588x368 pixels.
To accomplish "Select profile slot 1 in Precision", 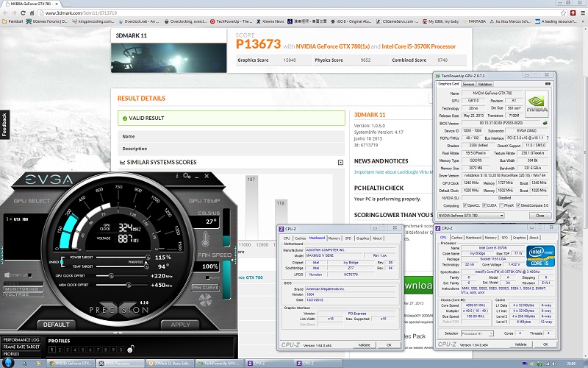I will (51, 350).
